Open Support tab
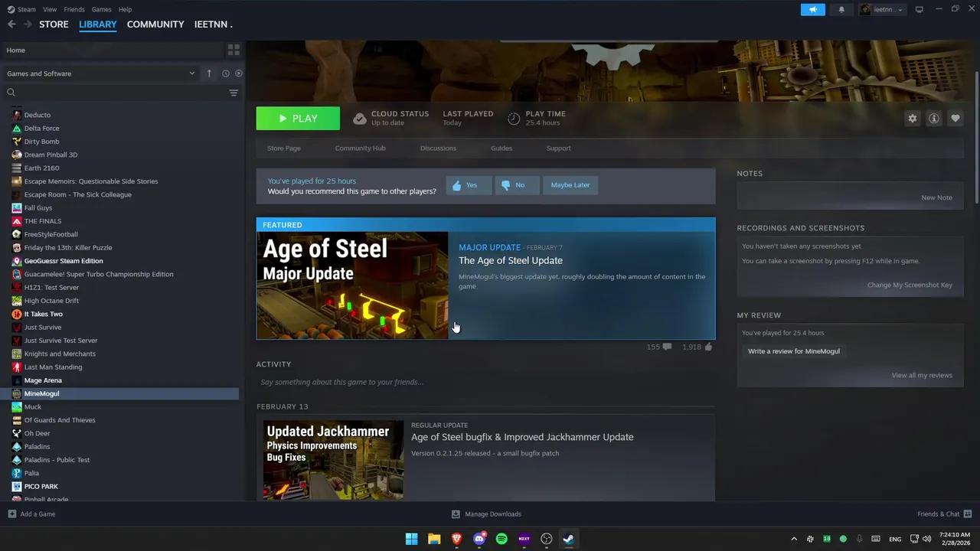Screen dimensions: 980x551 coord(558,148)
